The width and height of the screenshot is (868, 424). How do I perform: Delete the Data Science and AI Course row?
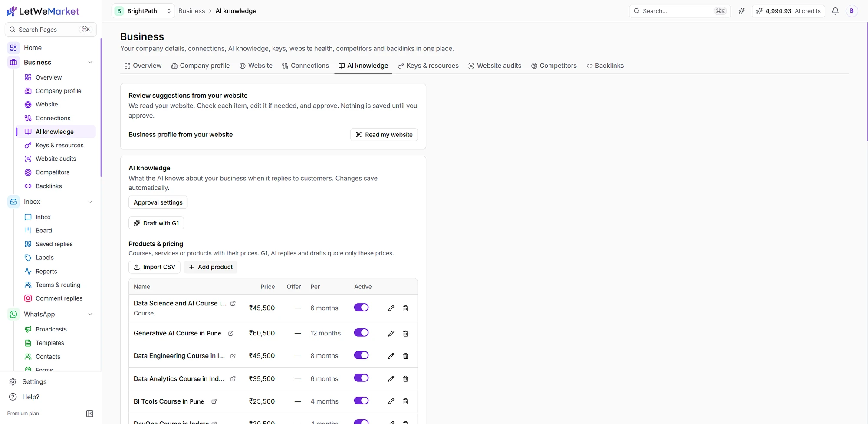point(406,308)
